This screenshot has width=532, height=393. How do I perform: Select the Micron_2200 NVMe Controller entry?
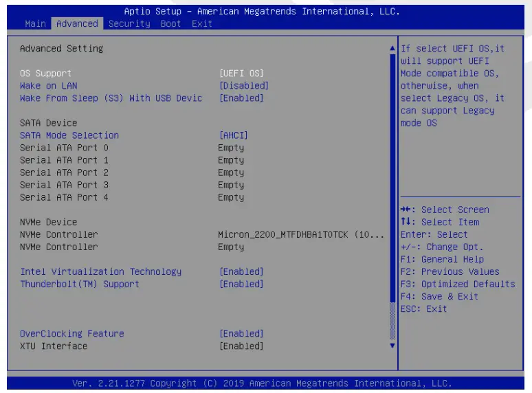[300, 234]
